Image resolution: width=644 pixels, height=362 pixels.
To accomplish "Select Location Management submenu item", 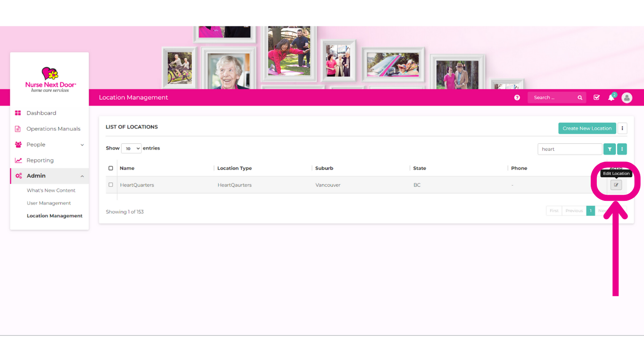I will (55, 216).
